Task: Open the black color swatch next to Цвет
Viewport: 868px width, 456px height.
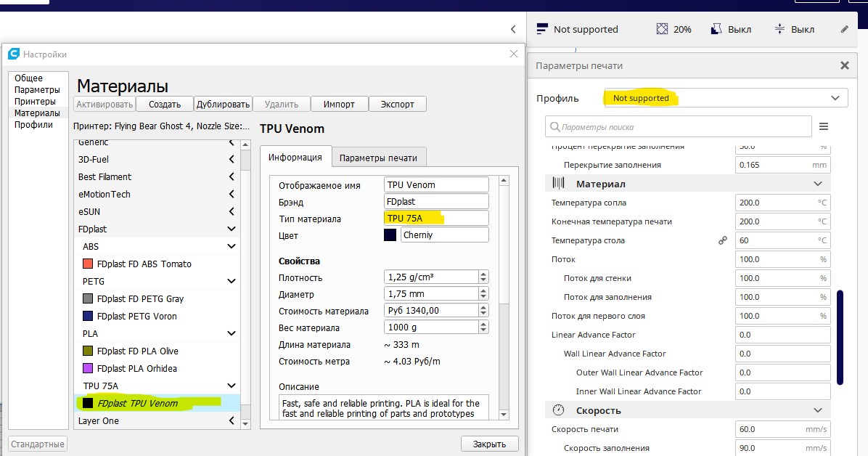Action: click(390, 235)
